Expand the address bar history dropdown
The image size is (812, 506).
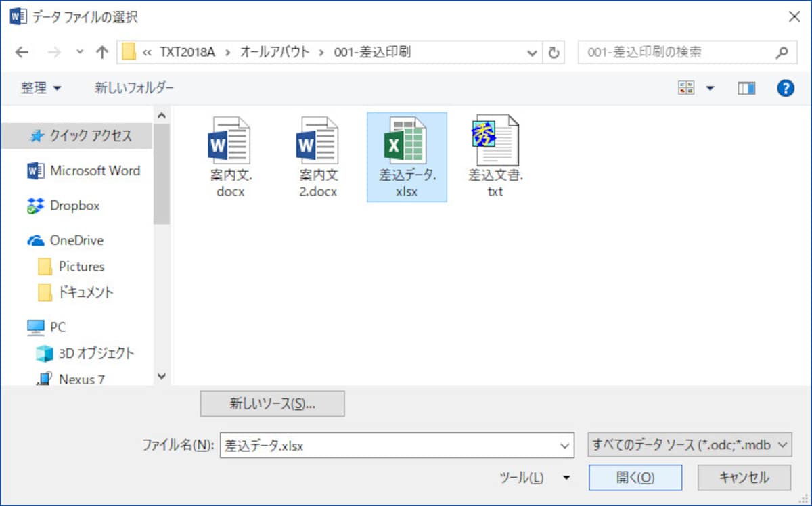click(x=533, y=52)
